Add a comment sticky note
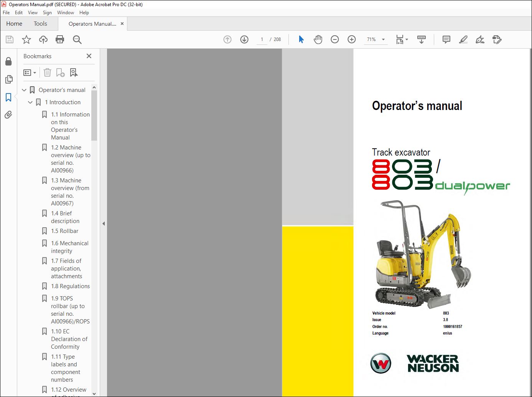This screenshot has height=397, width=532. tap(446, 39)
